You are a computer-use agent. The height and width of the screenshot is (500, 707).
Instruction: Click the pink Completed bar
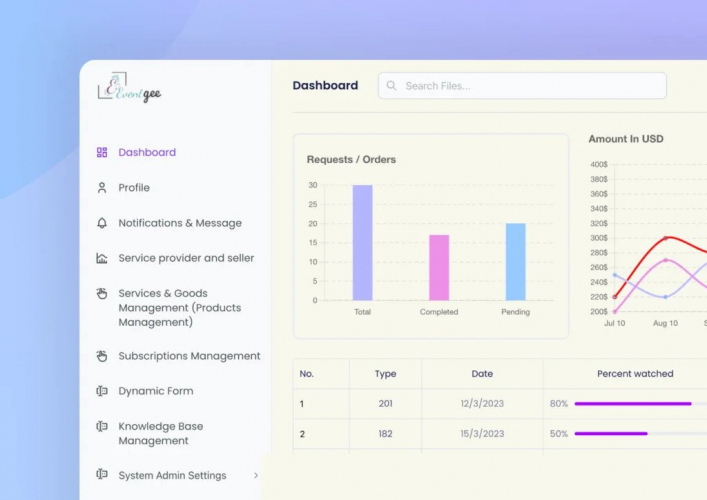click(439, 267)
